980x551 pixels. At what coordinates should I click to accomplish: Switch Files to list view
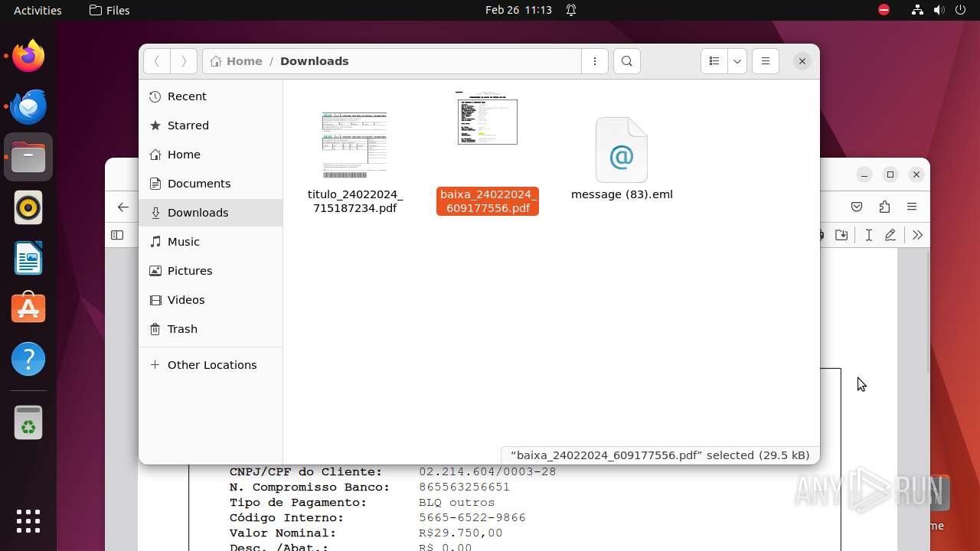(714, 61)
